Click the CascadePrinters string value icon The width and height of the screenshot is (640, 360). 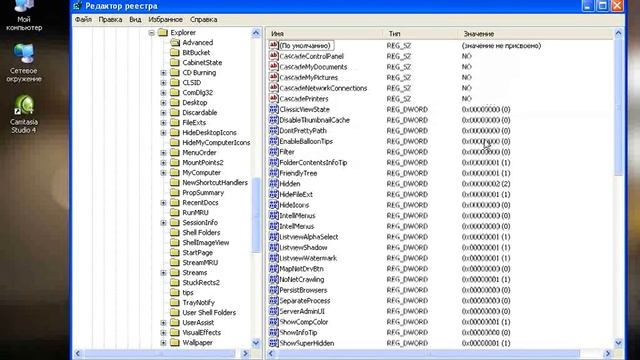click(x=273, y=98)
